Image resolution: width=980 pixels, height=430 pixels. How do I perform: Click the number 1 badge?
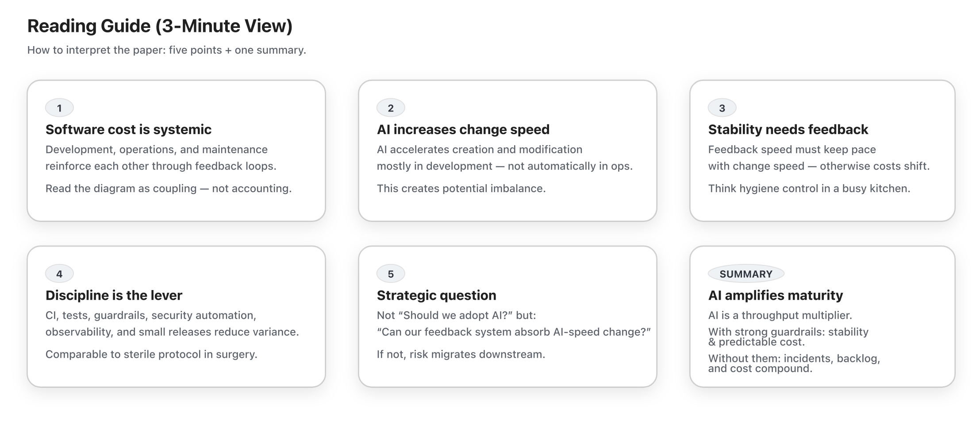point(59,108)
